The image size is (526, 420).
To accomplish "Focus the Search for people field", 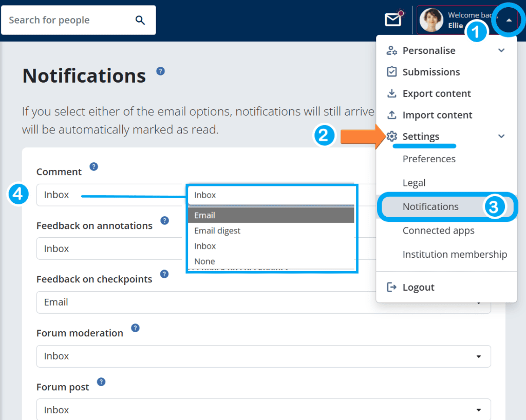I will pyautogui.click(x=79, y=20).
